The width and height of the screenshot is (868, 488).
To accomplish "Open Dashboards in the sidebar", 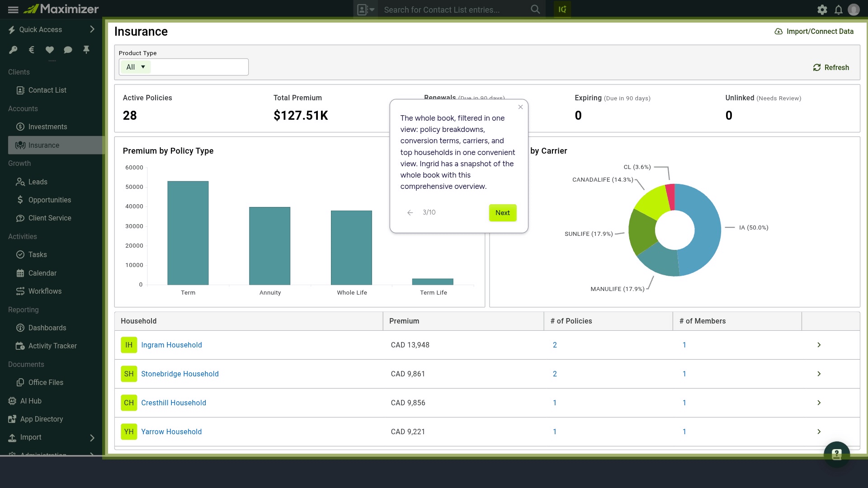I will tap(47, 328).
